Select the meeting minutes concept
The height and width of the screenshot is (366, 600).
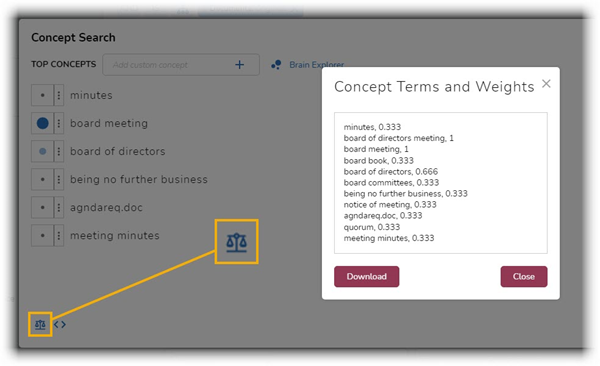coord(114,235)
